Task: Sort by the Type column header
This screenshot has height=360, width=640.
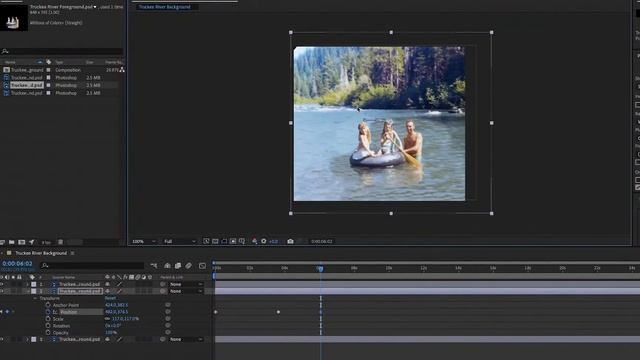Action: [x=59, y=62]
